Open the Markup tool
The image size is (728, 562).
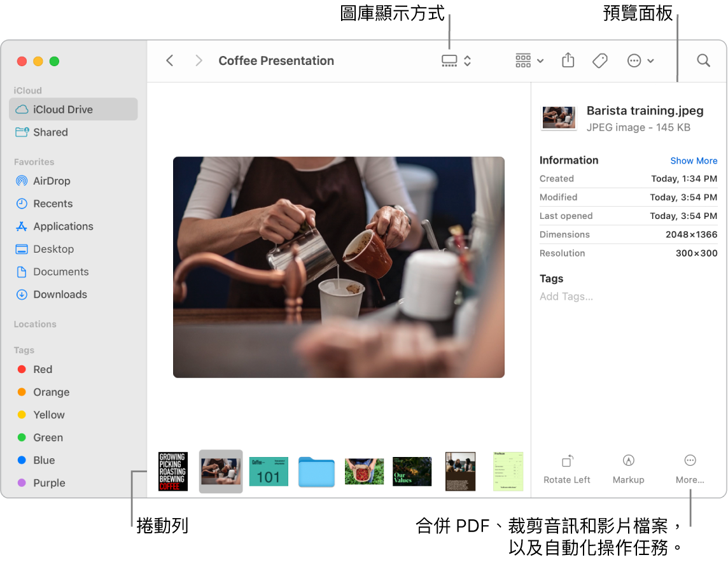click(628, 470)
